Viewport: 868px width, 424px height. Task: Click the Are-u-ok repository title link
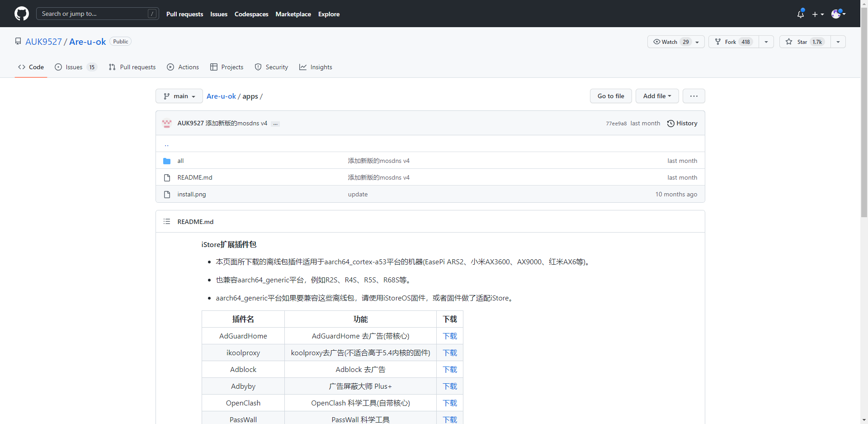click(x=87, y=42)
